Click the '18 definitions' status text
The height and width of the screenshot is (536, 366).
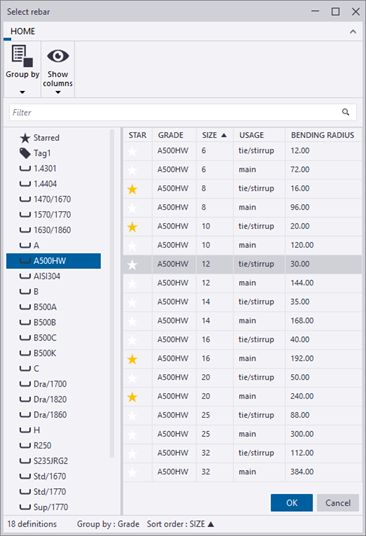32,524
